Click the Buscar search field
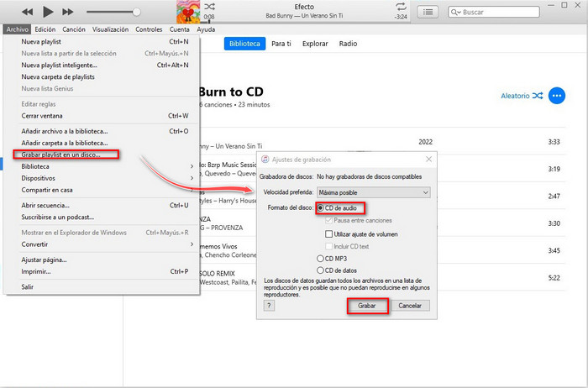The width and height of the screenshot is (588, 388). (x=494, y=12)
